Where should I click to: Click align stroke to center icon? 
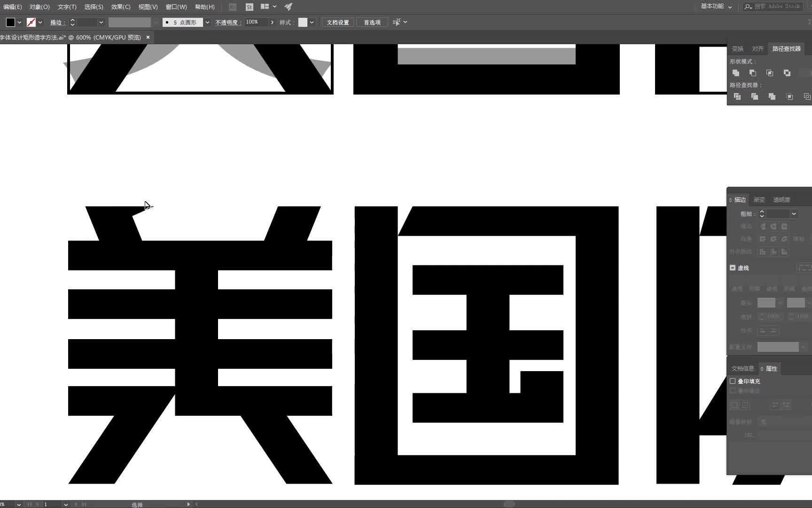[763, 252]
